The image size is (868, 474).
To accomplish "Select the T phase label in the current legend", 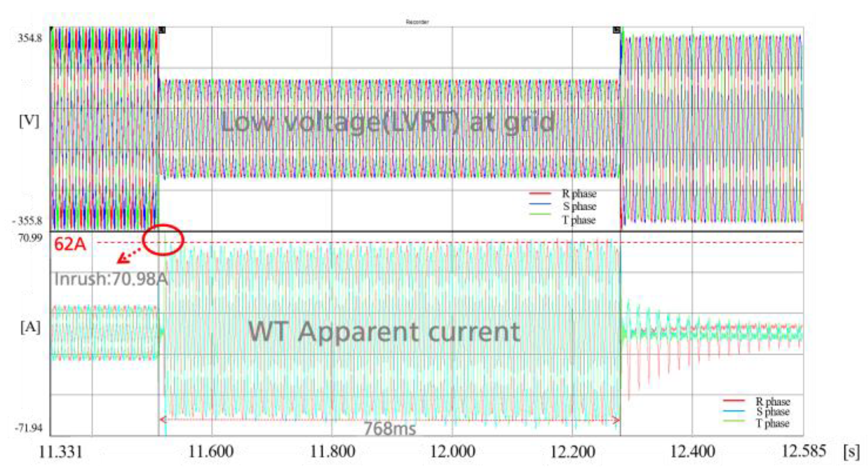I will pos(773,423).
